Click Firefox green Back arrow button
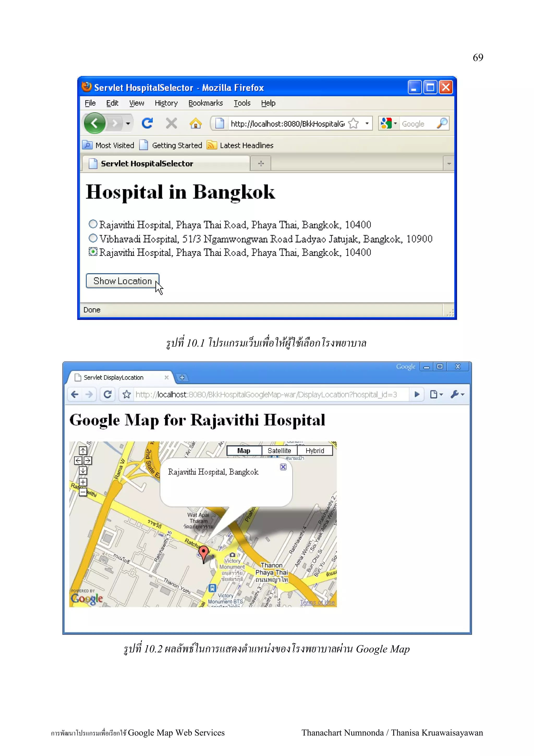 94,123
